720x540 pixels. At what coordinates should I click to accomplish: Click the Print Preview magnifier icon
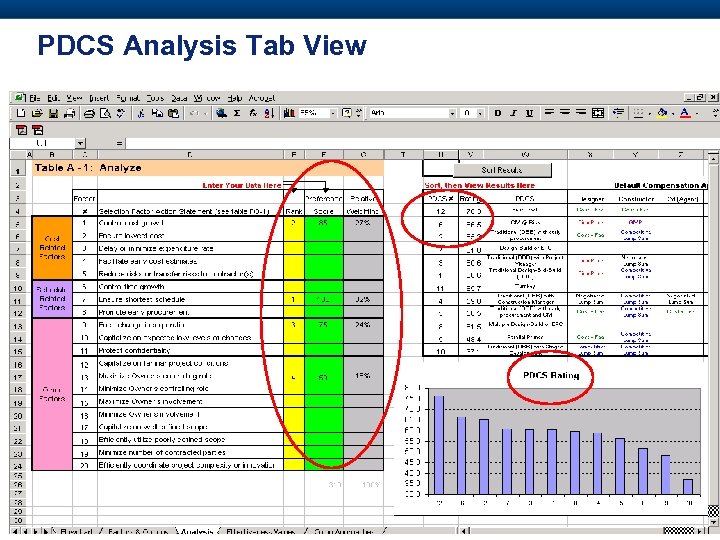105,113
